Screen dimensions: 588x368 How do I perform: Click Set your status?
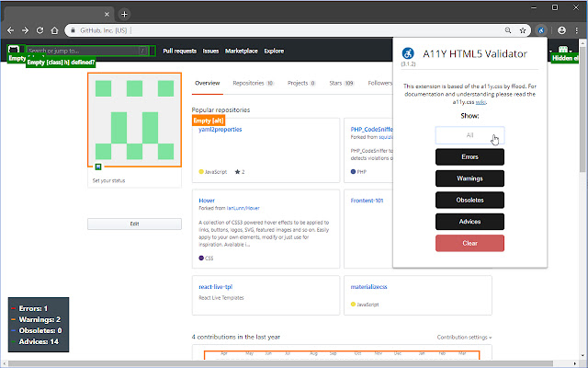click(x=108, y=180)
